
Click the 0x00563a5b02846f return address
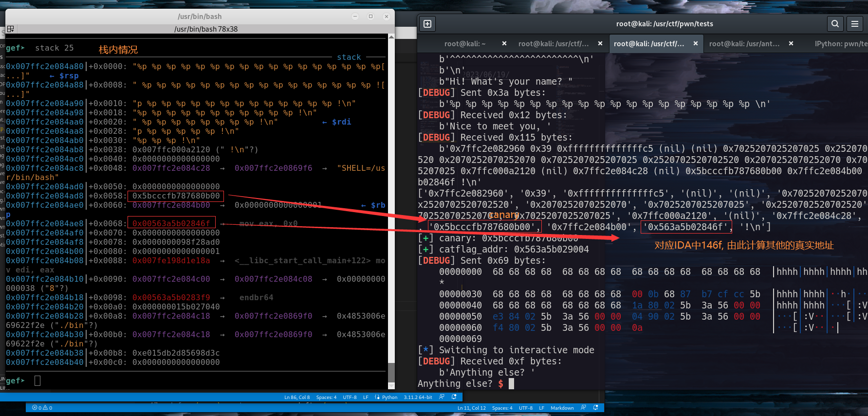171,224
